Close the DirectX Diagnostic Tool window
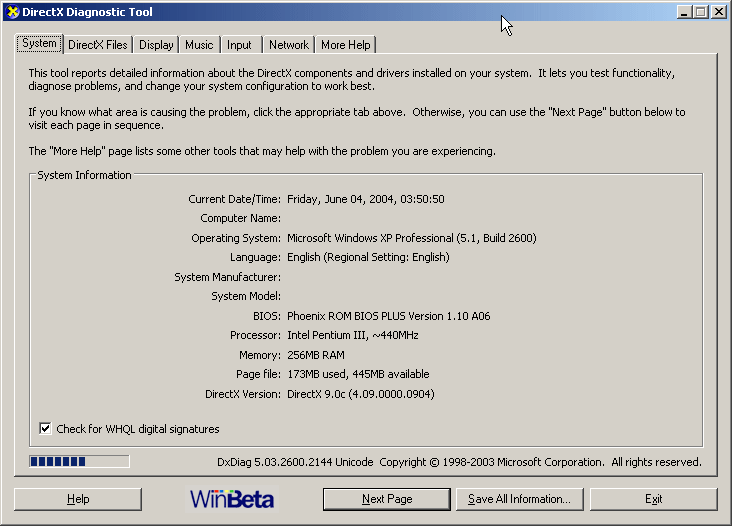Screen dimensions: 732x526 pos(718,12)
